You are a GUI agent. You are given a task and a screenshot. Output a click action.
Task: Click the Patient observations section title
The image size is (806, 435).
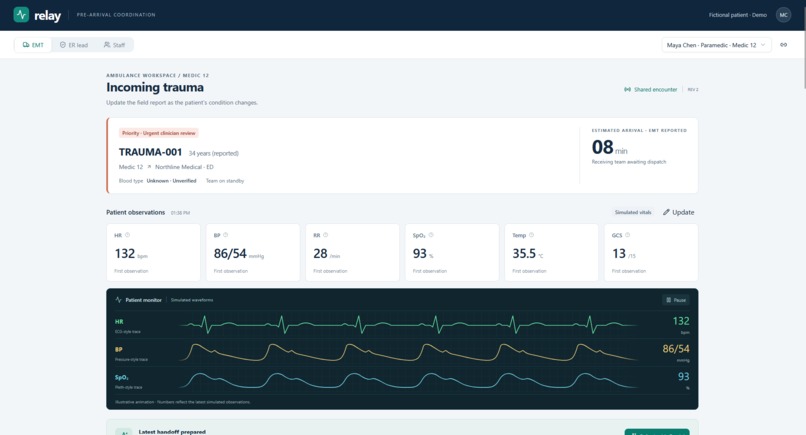(136, 212)
